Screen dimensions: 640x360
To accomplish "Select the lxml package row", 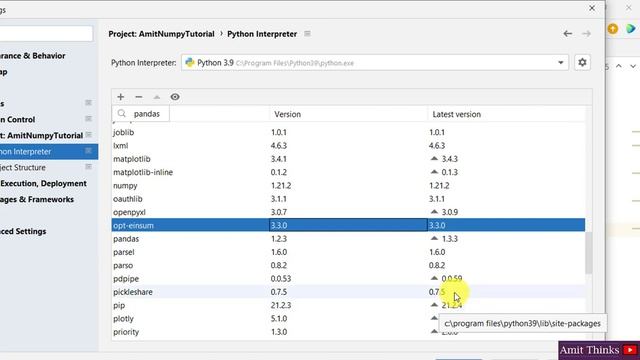I will click(348, 146).
